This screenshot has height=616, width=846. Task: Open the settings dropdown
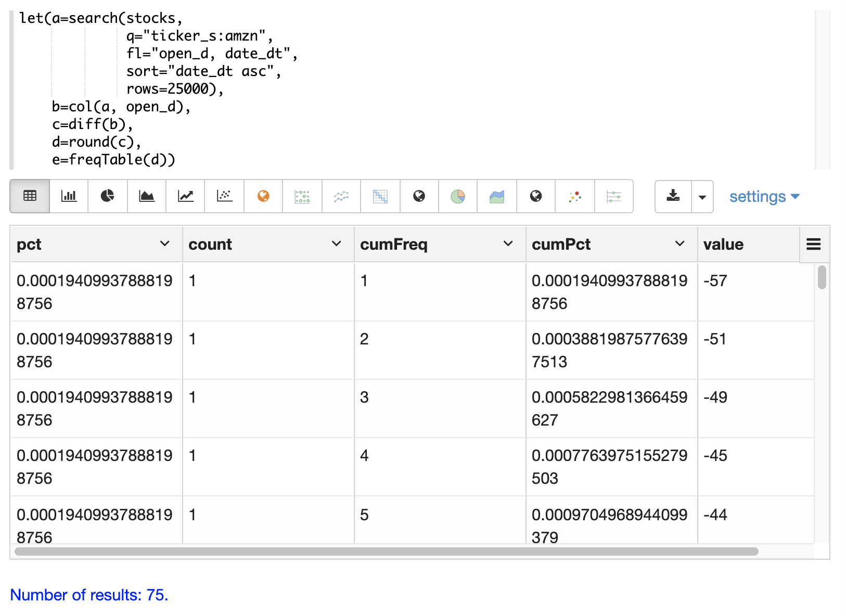tap(764, 197)
